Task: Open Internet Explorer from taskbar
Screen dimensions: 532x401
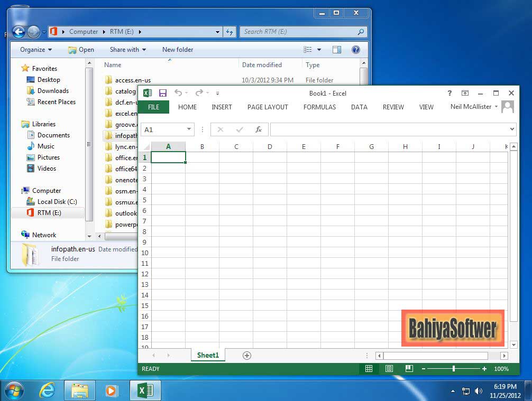Action: (x=47, y=391)
